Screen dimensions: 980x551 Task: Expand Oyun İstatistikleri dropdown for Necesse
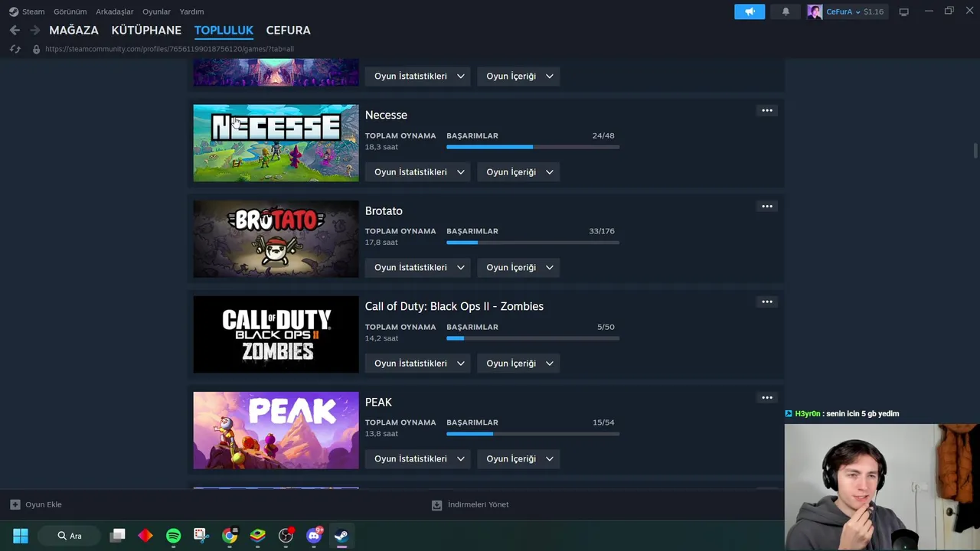click(418, 172)
